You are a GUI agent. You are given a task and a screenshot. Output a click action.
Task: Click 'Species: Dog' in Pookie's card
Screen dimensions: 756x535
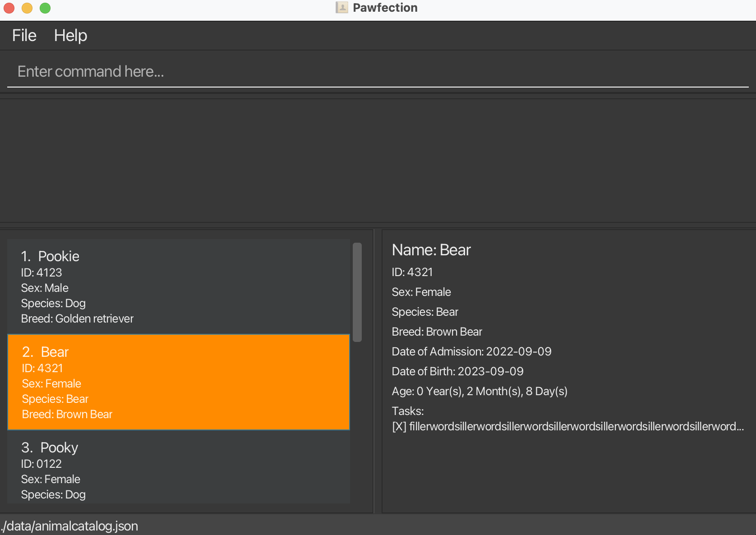53,303
